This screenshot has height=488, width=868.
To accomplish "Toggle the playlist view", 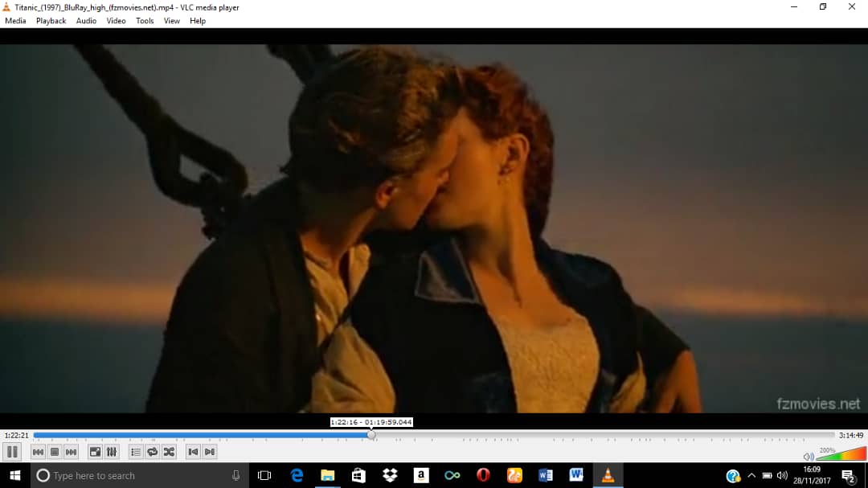I will pos(136,452).
